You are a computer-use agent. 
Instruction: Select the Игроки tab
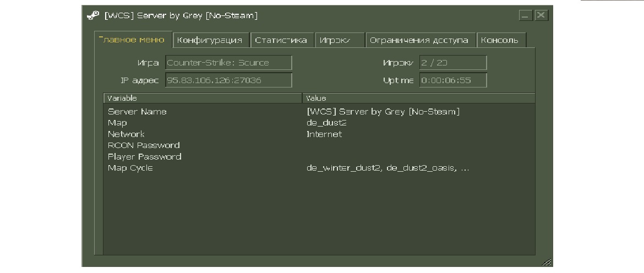click(x=340, y=40)
